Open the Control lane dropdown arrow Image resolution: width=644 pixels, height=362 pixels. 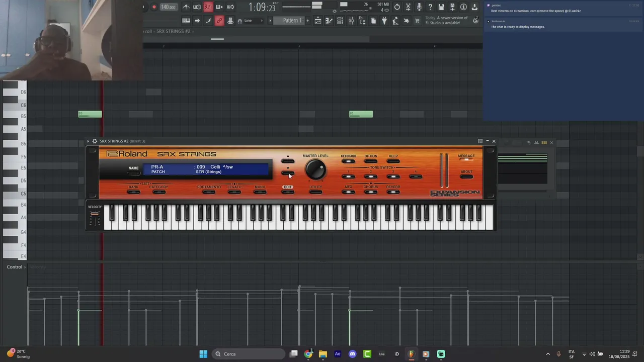click(25, 267)
